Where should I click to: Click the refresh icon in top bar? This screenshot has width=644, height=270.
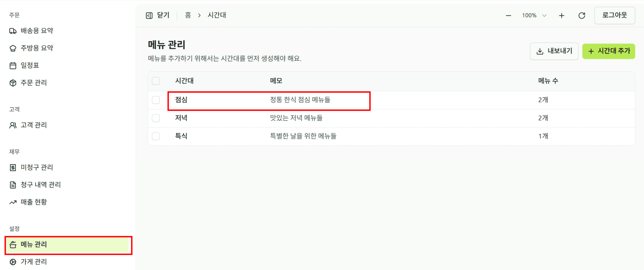click(x=582, y=15)
